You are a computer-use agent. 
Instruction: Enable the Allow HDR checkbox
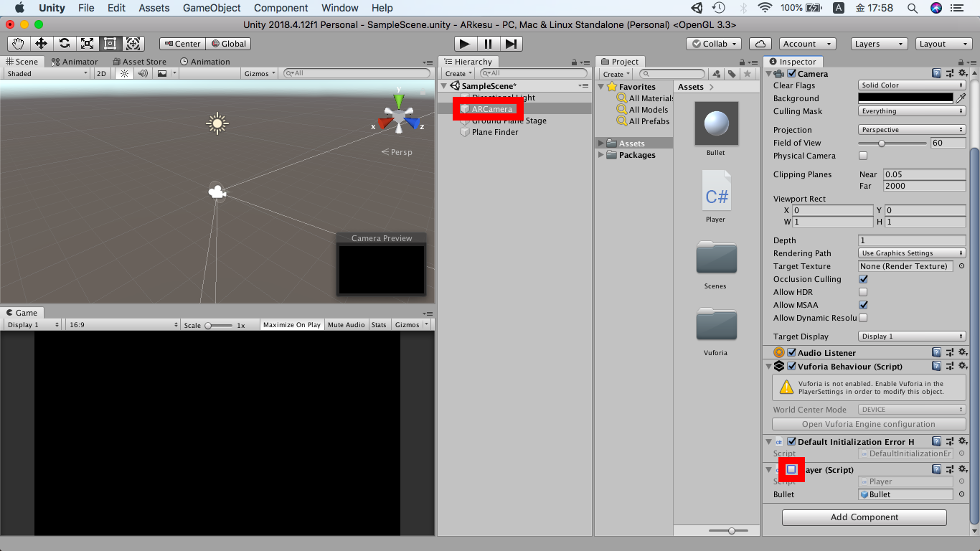pos(863,292)
